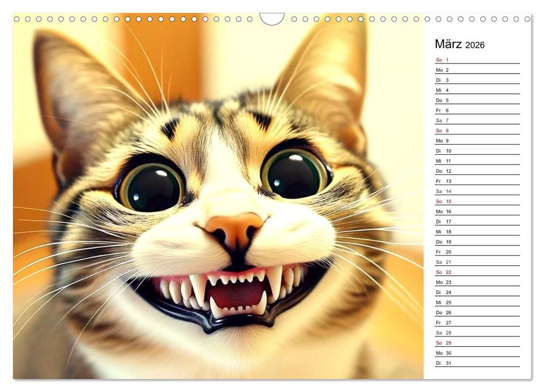Viewport: 544px width, 392px height.
Task: Click the red "So 8" Sunday entry
Action: point(477,131)
